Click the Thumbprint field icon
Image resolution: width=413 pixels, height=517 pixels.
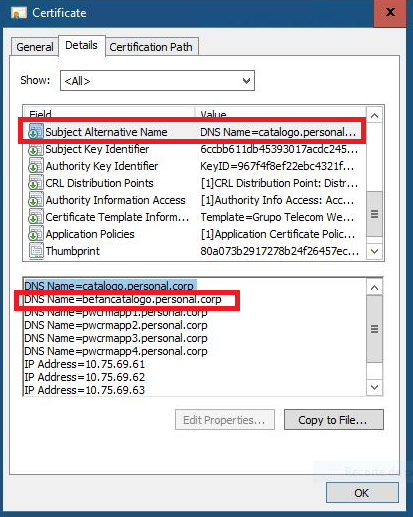pos(36,251)
